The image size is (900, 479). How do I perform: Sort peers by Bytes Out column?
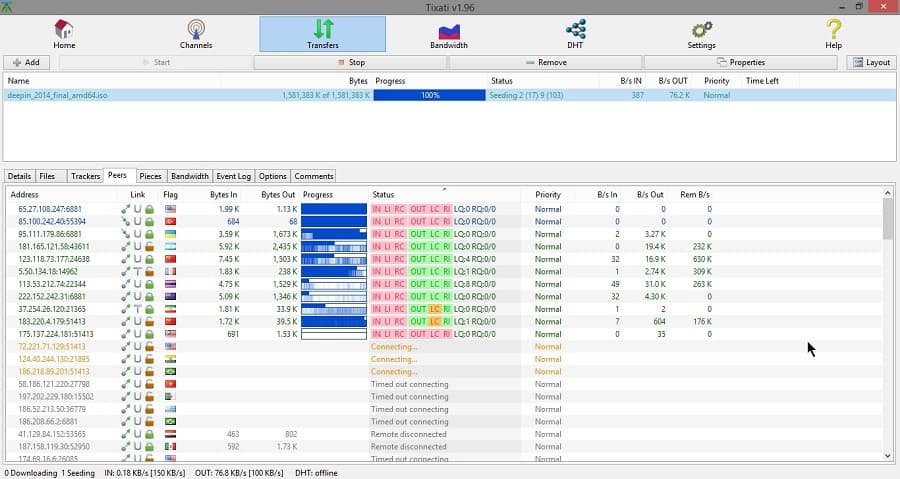click(278, 195)
